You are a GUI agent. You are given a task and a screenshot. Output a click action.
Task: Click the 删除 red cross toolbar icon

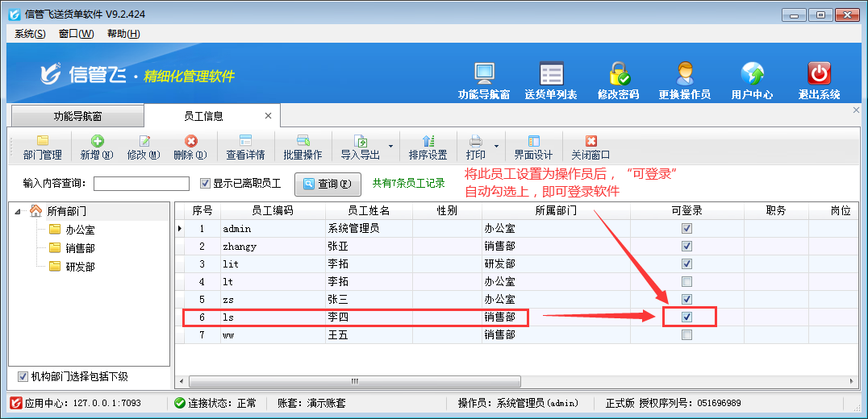click(x=190, y=142)
